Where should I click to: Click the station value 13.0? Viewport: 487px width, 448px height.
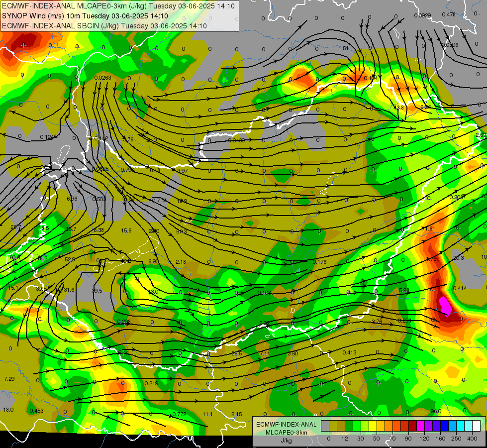click(x=153, y=292)
